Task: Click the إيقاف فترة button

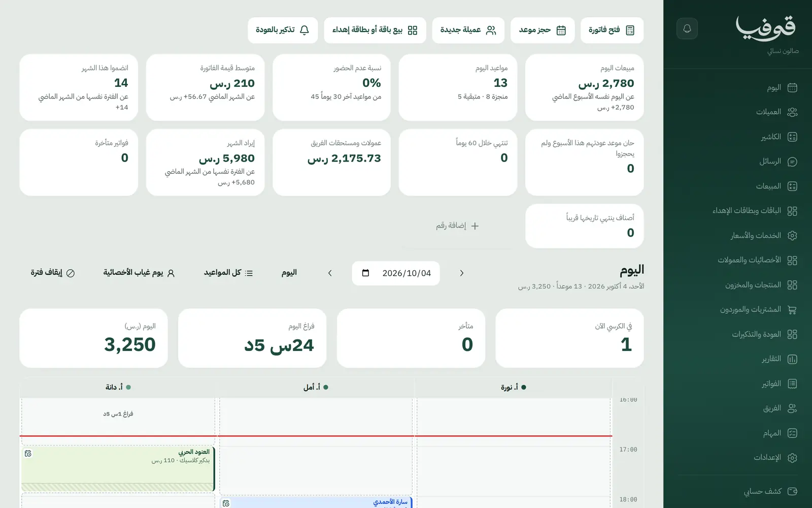Action: (x=53, y=273)
